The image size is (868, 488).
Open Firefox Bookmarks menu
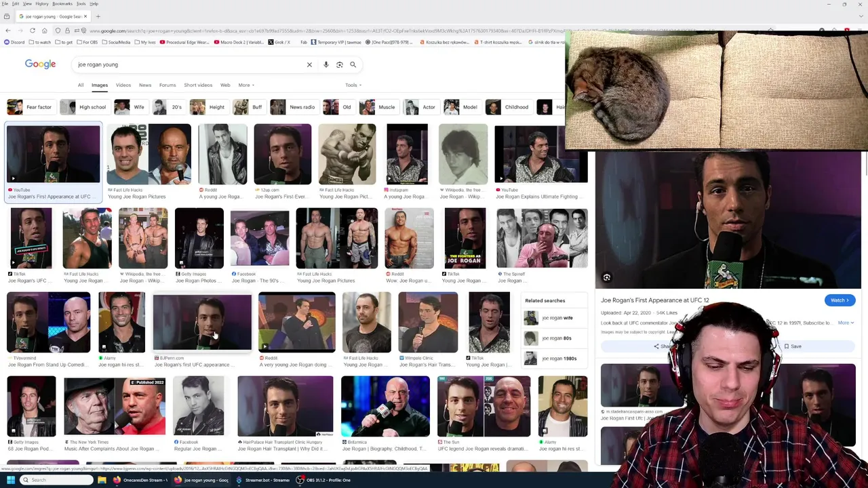(x=62, y=3)
